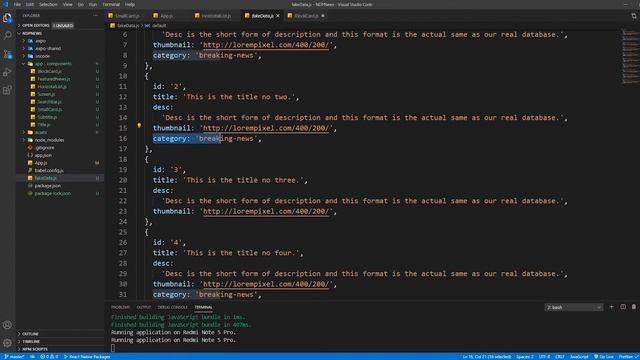
Task: Click the editor minimap
Action: pos(630,57)
